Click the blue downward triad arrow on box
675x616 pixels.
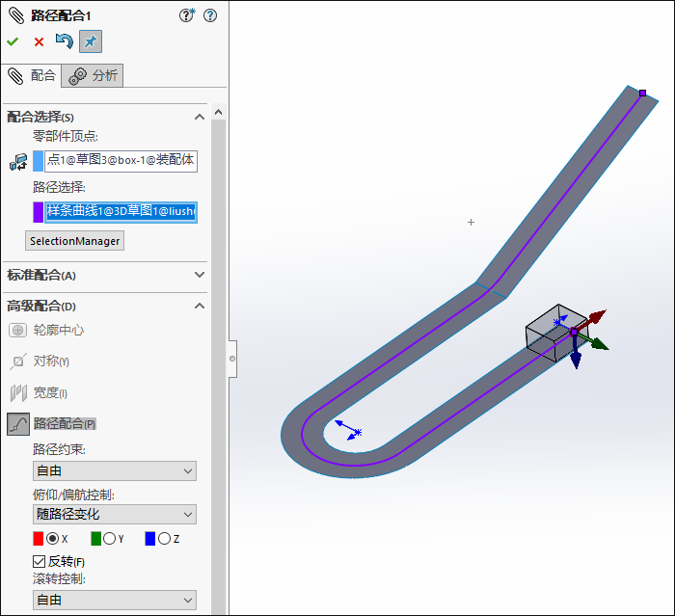pyautogui.click(x=576, y=358)
